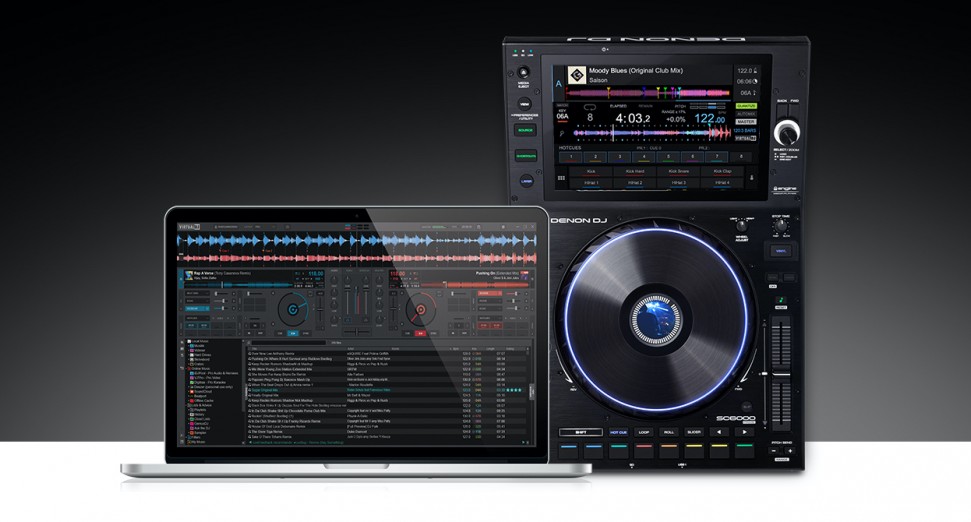
Task: Tap the Shift button on the Denon player
Action: pos(580,432)
